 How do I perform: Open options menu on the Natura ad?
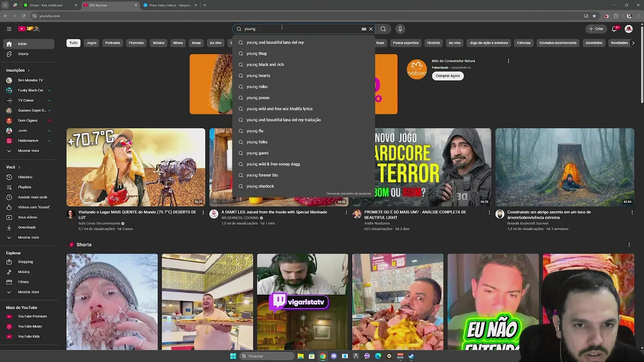(x=508, y=61)
